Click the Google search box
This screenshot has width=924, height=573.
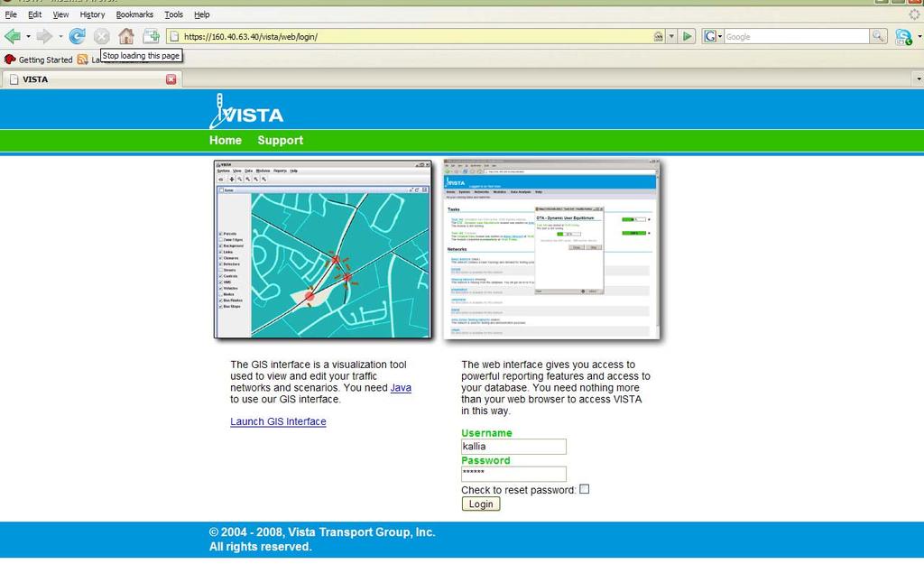pos(796,37)
